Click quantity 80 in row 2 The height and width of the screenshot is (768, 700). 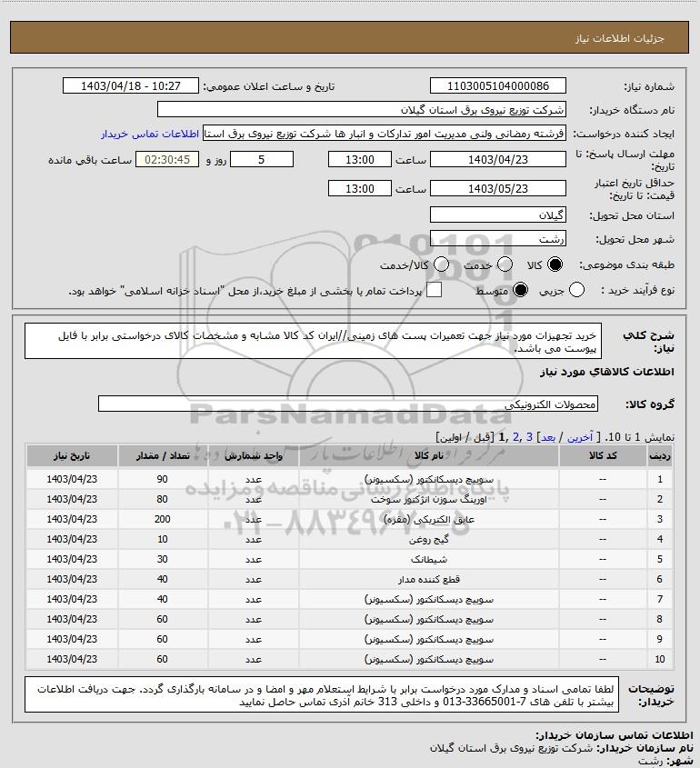(163, 499)
